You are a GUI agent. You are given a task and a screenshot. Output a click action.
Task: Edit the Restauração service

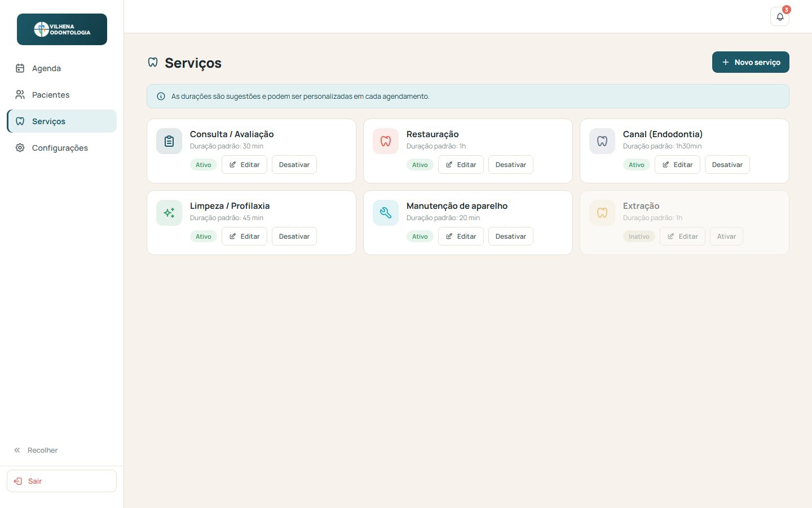461,165
